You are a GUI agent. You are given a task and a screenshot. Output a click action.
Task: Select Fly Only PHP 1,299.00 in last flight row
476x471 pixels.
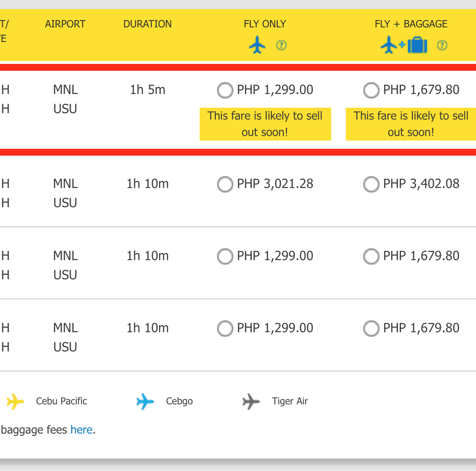225,328
